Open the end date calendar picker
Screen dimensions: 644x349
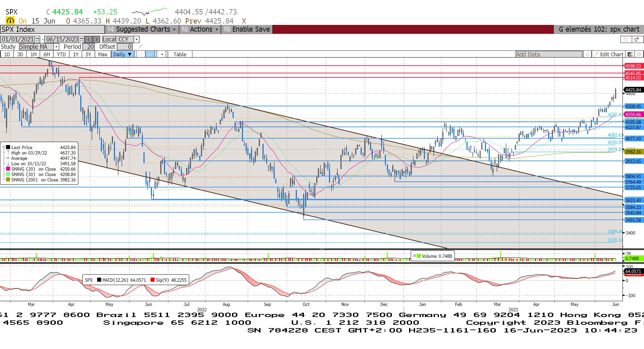(x=82, y=39)
